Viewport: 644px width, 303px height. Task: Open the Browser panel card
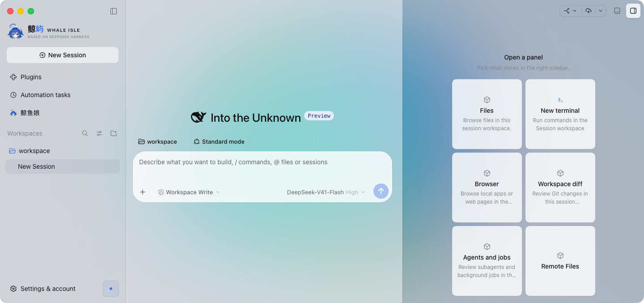click(487, 188)
